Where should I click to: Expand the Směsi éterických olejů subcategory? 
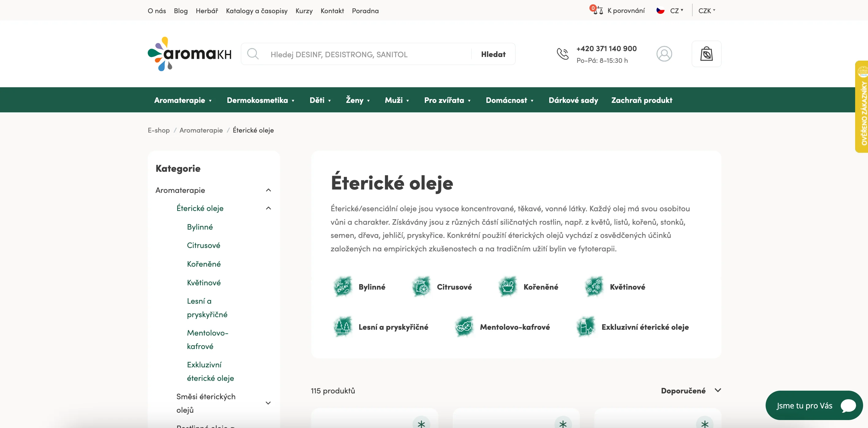click(x=268, y=403)
